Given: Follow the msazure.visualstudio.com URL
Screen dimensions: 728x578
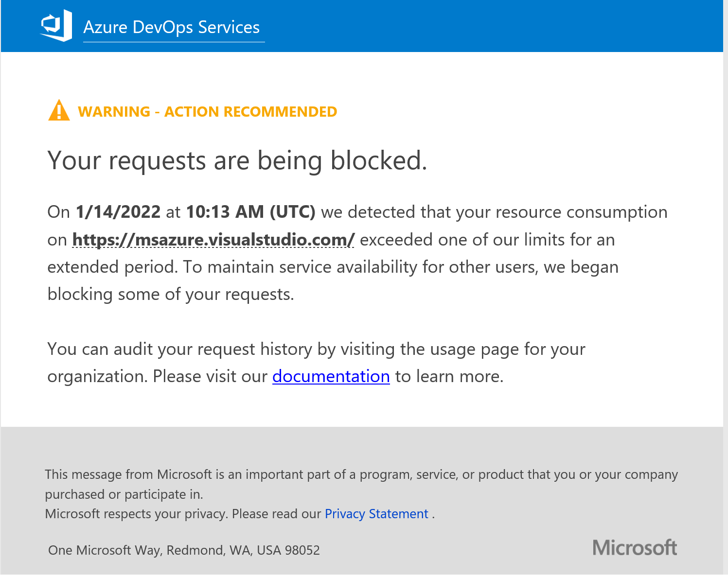Looking at the screenshot, I should (213, 240).
